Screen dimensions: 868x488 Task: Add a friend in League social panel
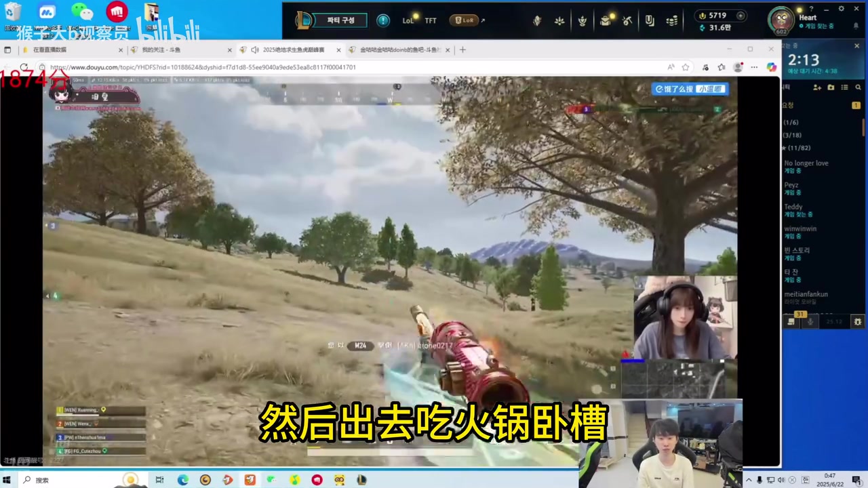point(816,87)
